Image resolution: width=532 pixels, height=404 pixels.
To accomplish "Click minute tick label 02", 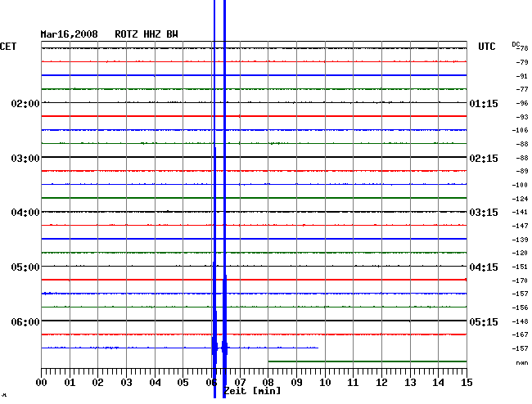I will [x=97, y=383].
